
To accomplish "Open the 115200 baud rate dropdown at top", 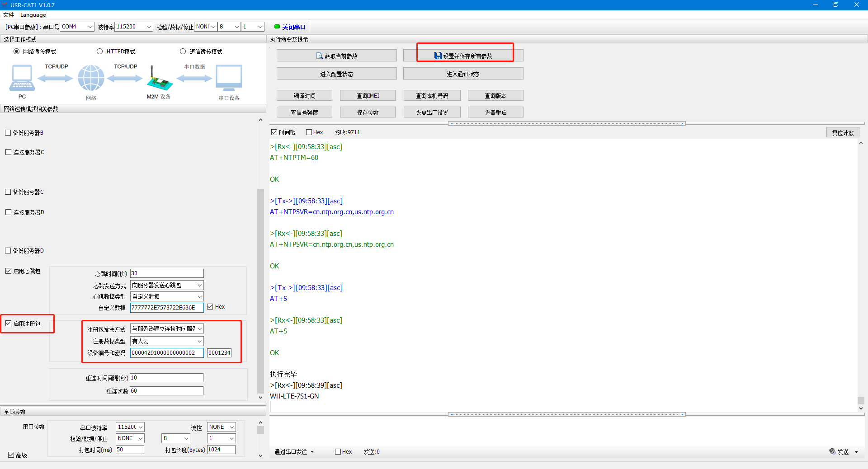I will point(134,27).
